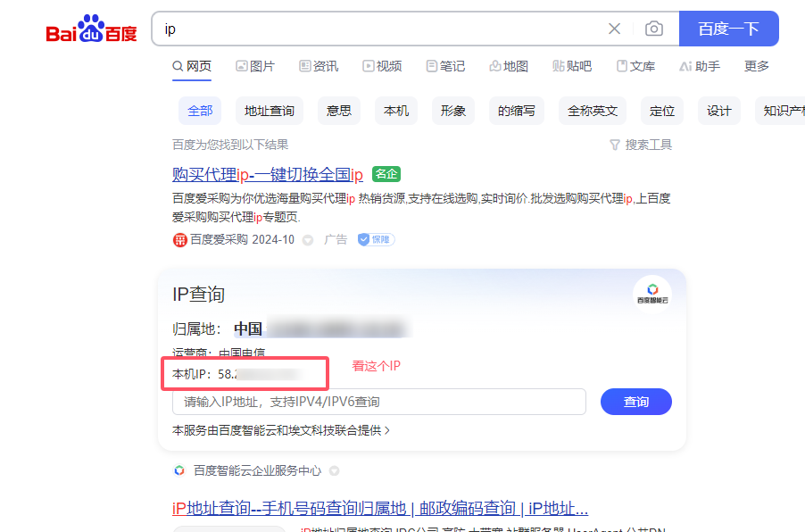Click the IP查询 card title
The height and width of the screenshot is (532, 805).
(199, 295)
